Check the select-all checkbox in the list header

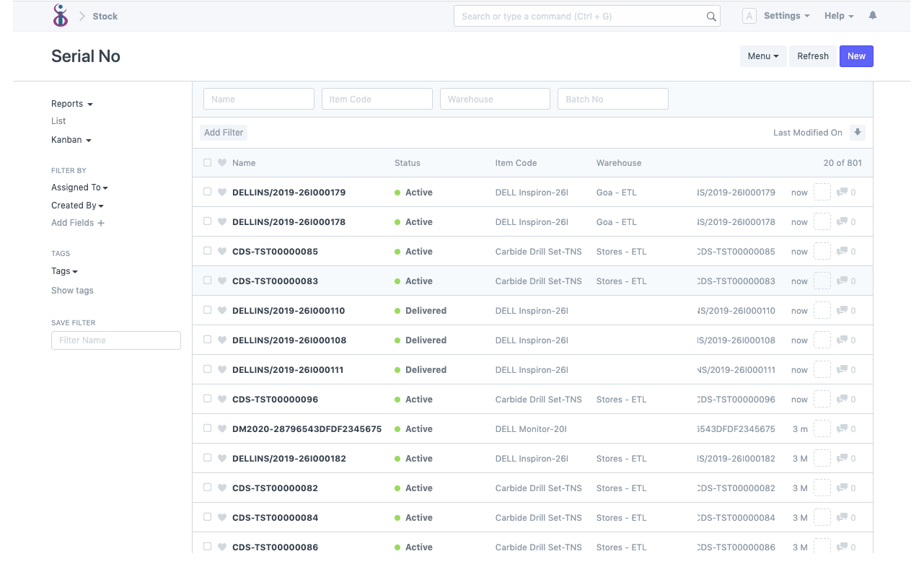(207, 162)
